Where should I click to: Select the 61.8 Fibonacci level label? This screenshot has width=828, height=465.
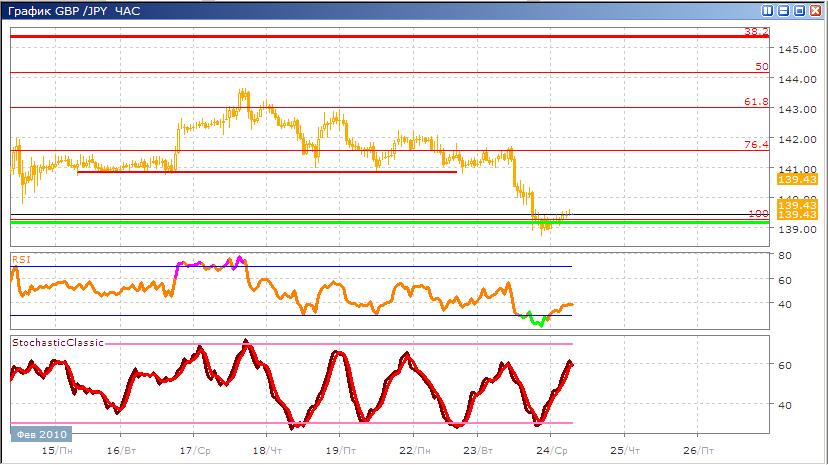756,102
